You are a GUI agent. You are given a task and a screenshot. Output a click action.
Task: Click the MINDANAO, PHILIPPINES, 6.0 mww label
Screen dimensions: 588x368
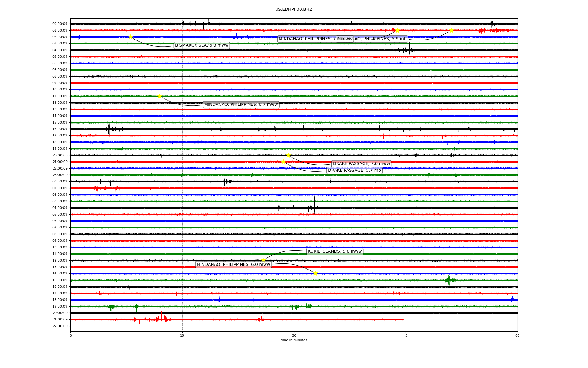click(233, 265)
